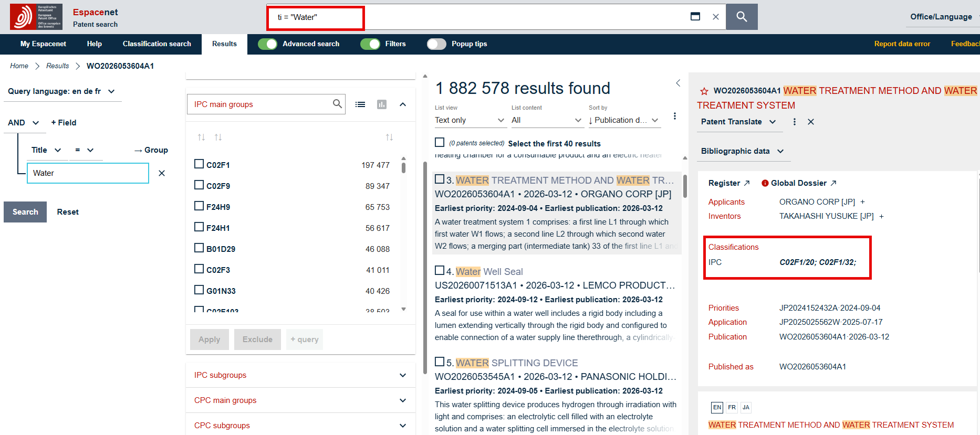Open the Bibliographic data dropdown
This screenshot has width=980, height=435.
tap(742, 151)
